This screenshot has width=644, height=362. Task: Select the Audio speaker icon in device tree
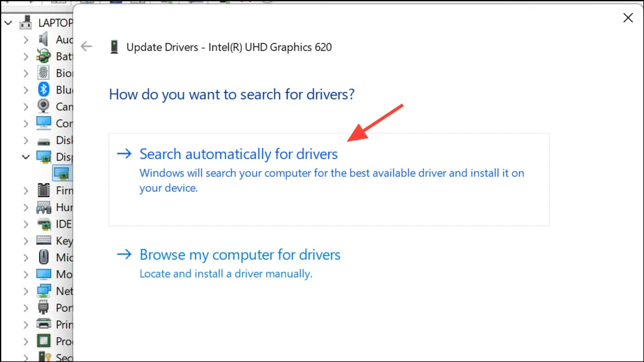point(43,39)
